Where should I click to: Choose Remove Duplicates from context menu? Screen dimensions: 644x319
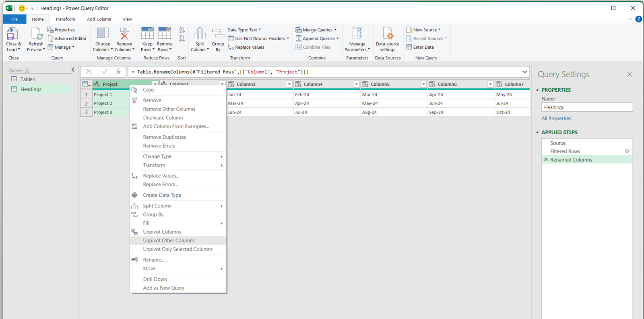[164, 137]
